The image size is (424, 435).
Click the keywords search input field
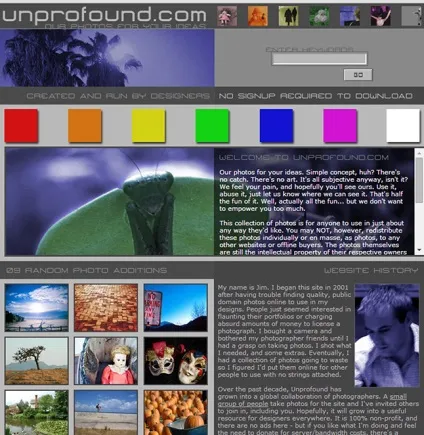pyautogui.click(x=319, y=59)
